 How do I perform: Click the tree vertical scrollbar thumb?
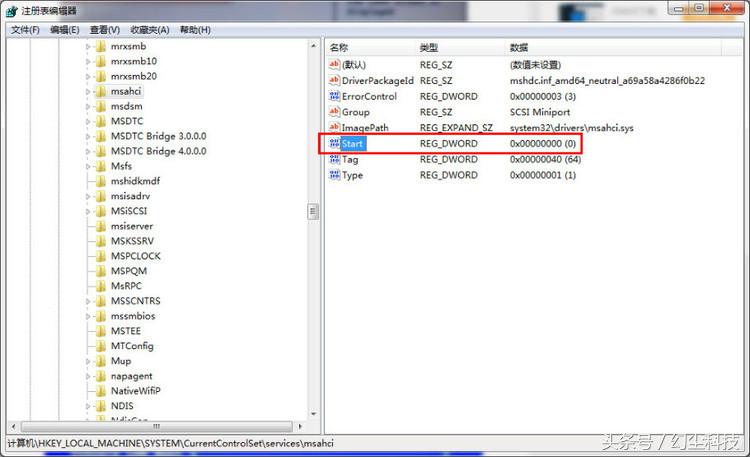click(313, 211)
